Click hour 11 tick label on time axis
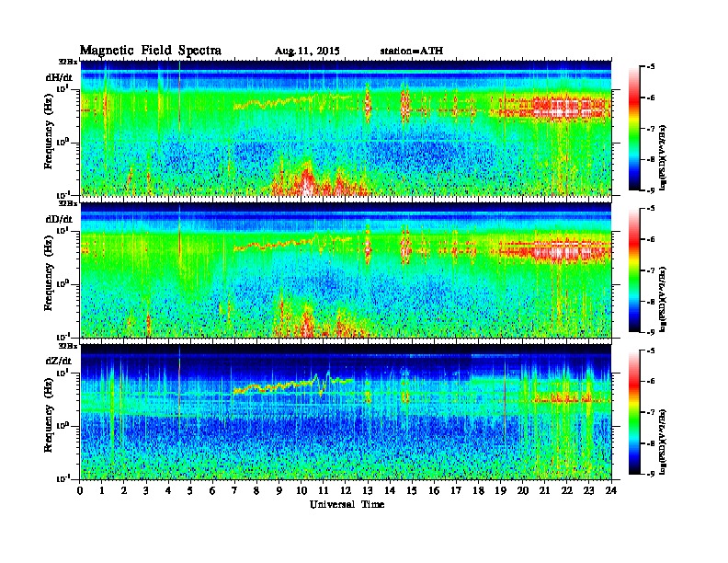 [x=324, y=490]
